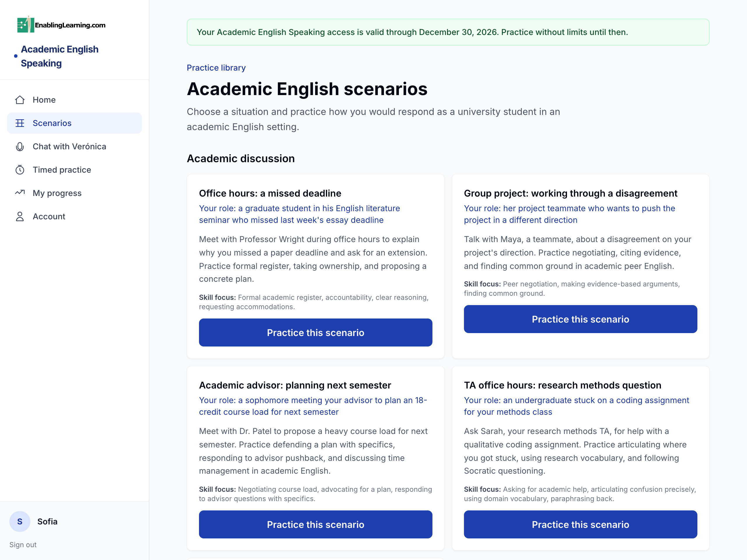Viewport: 747px width, 560px height.
Task: Click the Timed practice stopwatch icon
Action: coord(20,170)
